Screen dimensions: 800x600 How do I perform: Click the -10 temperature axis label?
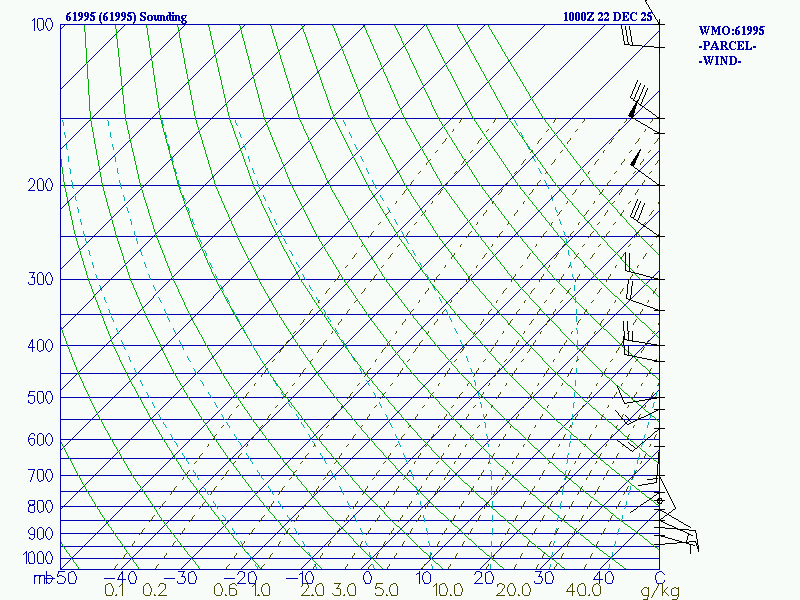pyautogui.click(x=299, y=578)
